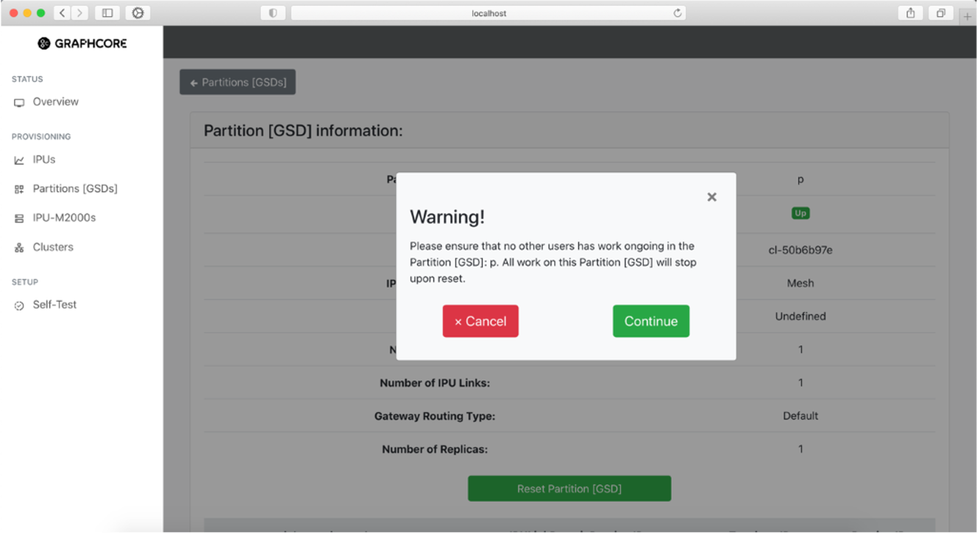Screen dimensions: 980x535
Task: Click the privacy shield icon
Action: [x=273, y=13]
